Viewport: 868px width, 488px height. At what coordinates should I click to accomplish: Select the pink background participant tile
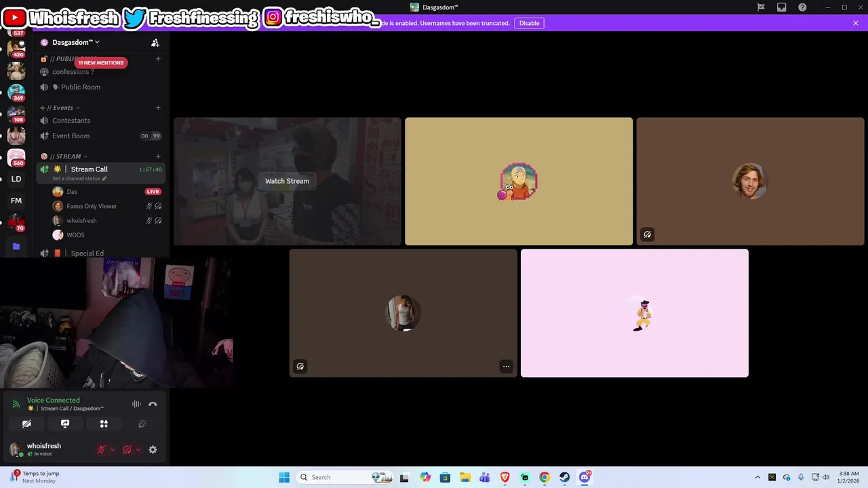coord(635,313)
